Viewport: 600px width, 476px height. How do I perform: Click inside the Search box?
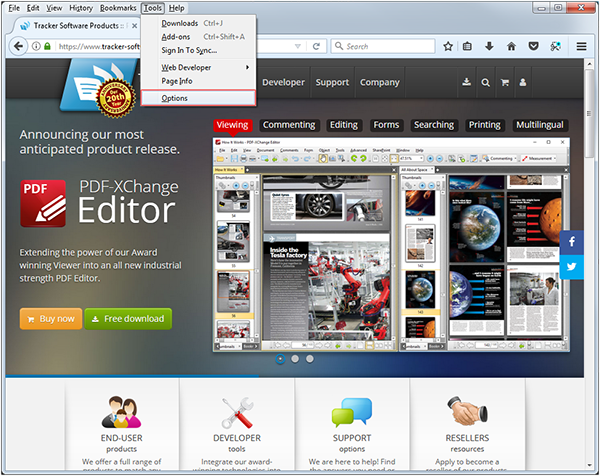tap(383, 46)
